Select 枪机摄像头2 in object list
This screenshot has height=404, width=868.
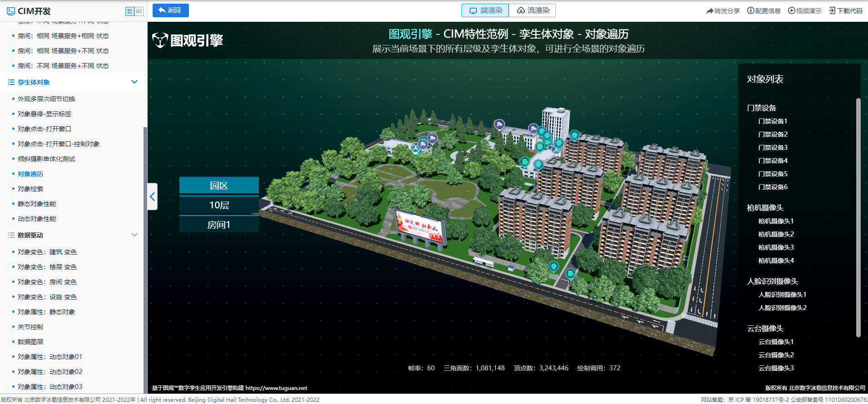click(x=776, y=234)
